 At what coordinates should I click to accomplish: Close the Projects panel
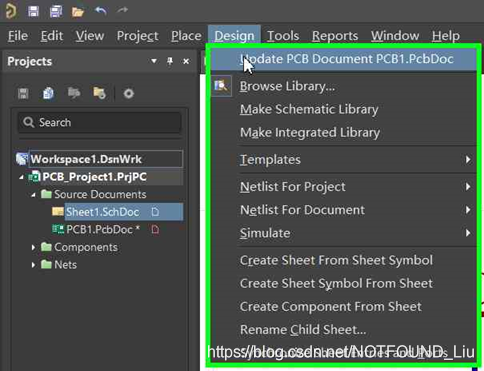click(186, 61)
